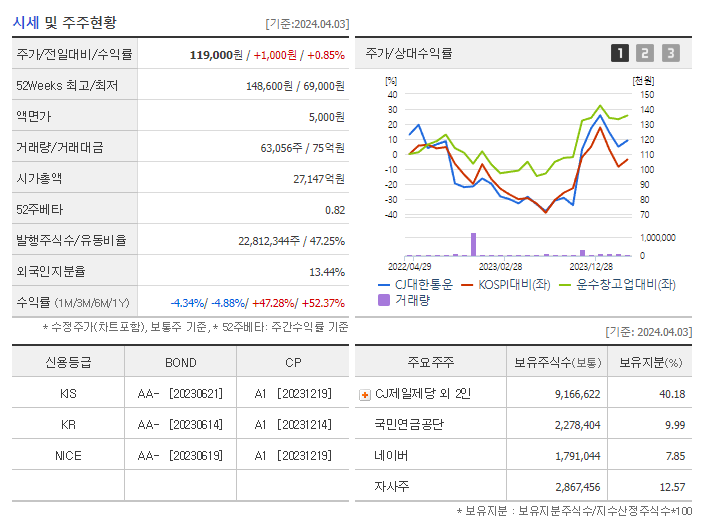Click the ownership percentage 40.18
Image resolution: width=702 pixels, height=525 pixels.
[672, 394]
